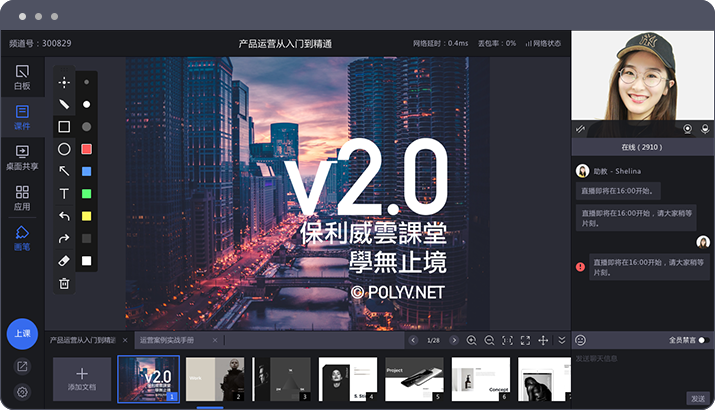Zoom in on the slide
The height and width of the screenshot is (410, 715).
coord(472,341)
